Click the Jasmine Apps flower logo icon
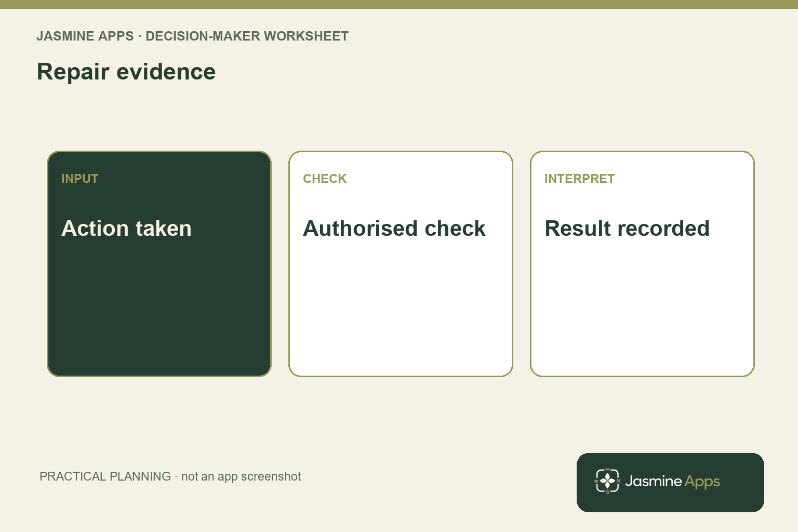This screenshot has height=532, width=798. tap(607, 481)
